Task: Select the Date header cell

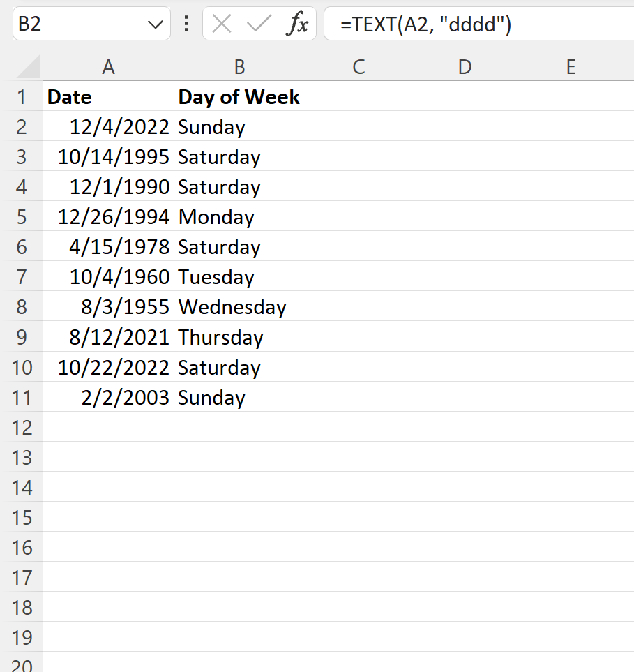Action: pos(108,96)
